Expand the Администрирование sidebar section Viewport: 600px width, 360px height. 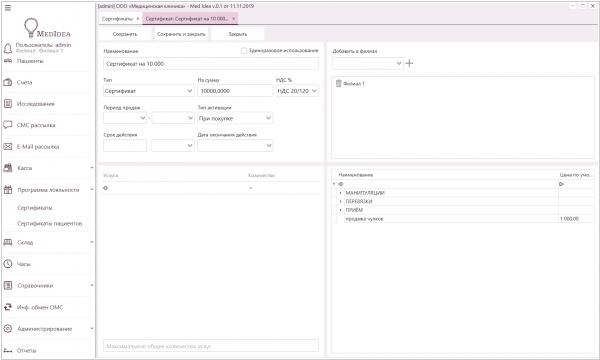pos(91,329)
